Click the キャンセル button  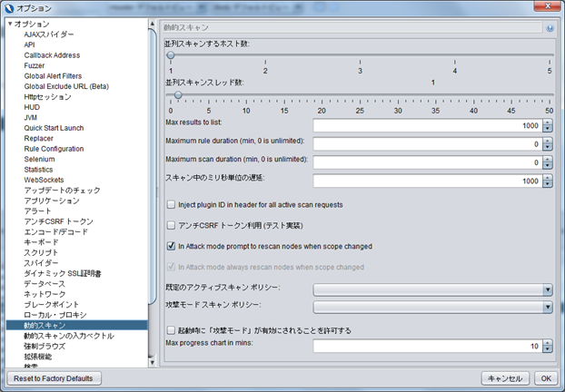pyautogui.click(x=505, y=378)
